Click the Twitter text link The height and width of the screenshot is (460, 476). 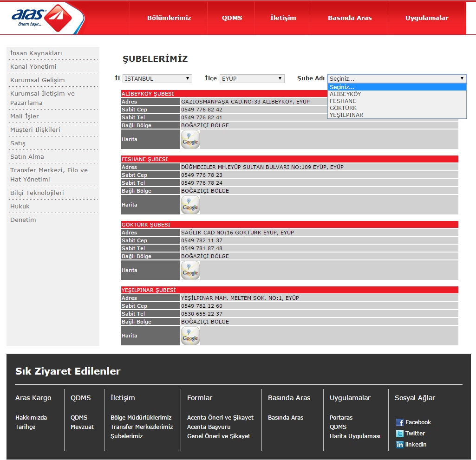(415, 433)
